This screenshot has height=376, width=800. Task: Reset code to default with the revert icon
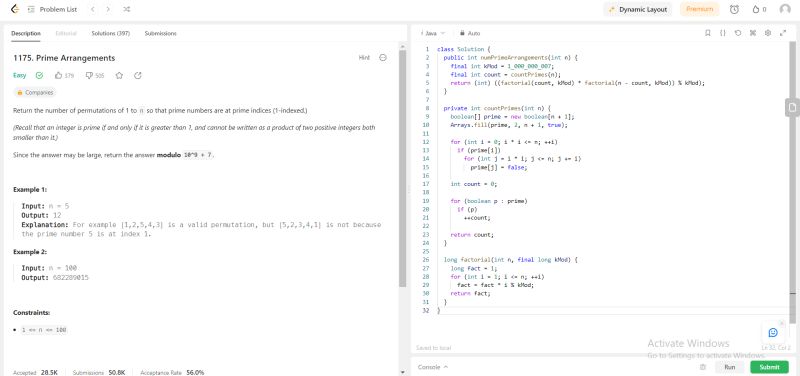coord(738,33)
